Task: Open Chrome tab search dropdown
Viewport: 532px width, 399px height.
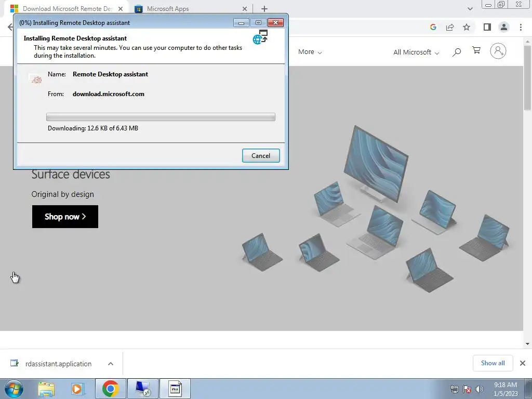Action: (x=470, y=9)
